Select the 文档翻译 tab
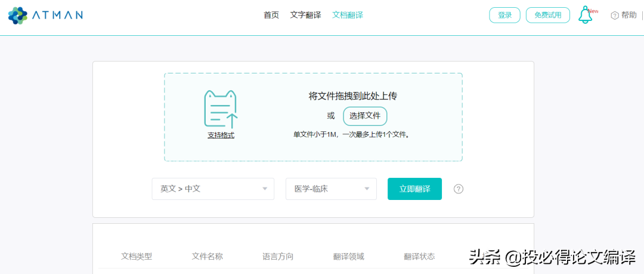Image resolution: width=644 pixels, height=274 pixels. (x=348, y=16)
